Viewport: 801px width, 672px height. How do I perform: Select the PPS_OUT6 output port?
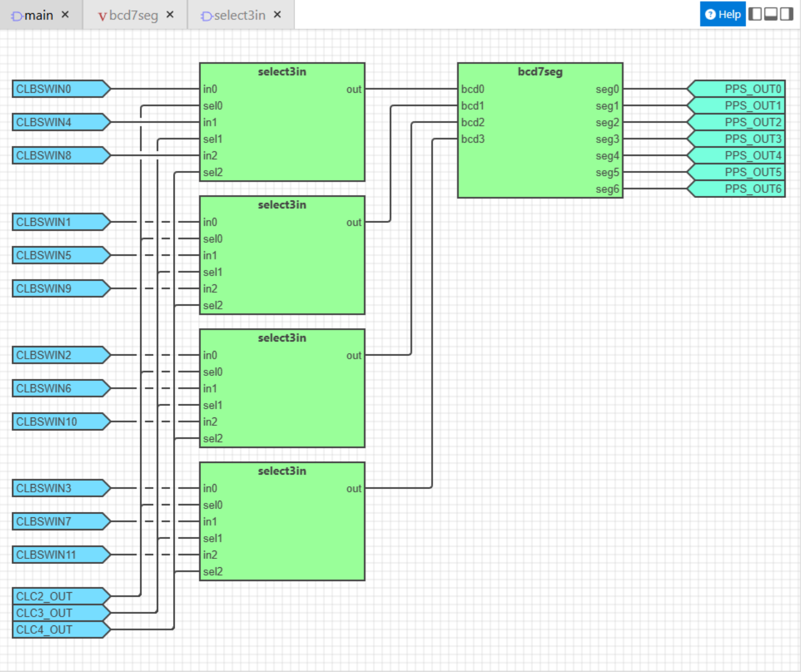[736, 189]
